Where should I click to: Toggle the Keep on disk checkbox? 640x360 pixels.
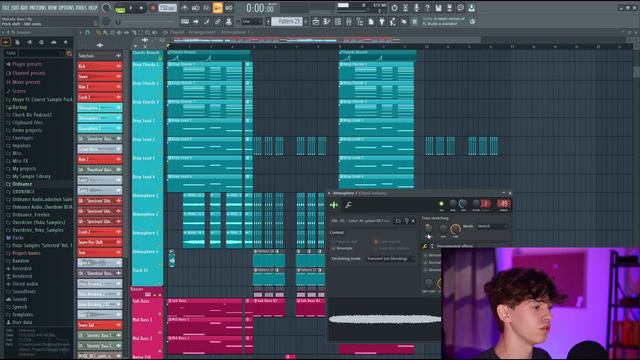point(344,242)
